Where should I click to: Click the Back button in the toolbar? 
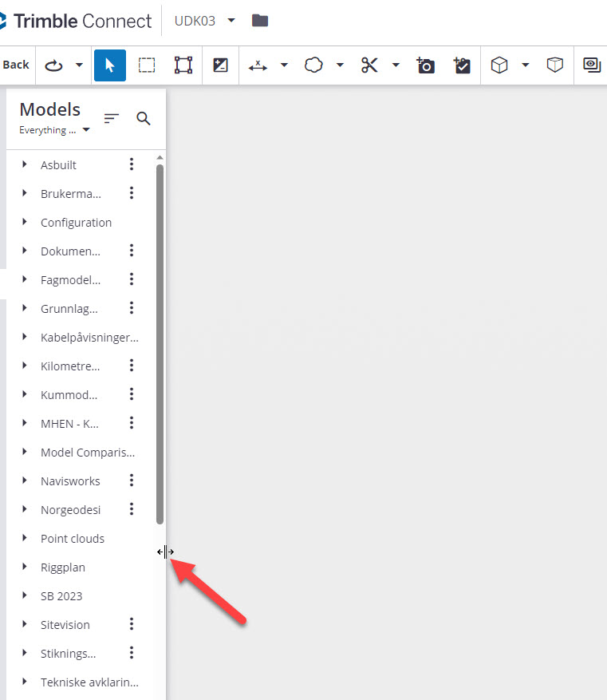[16, 65]
